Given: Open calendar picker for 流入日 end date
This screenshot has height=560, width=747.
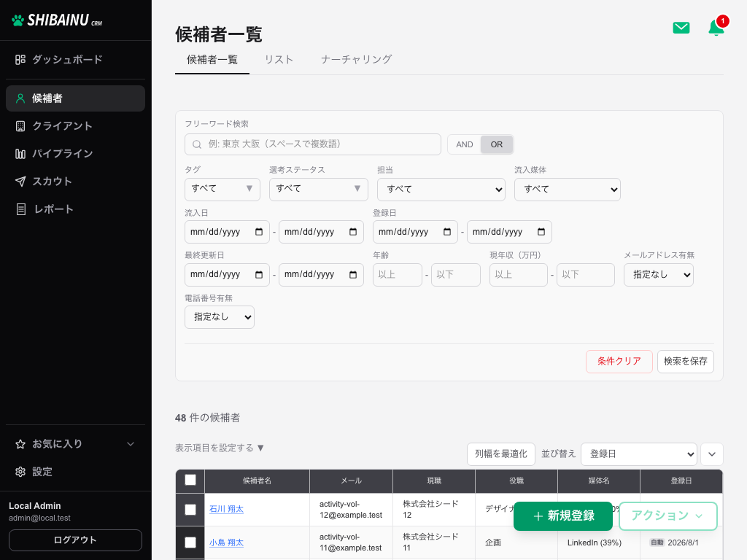Looking at the screenshot, I should pos(353,232).
